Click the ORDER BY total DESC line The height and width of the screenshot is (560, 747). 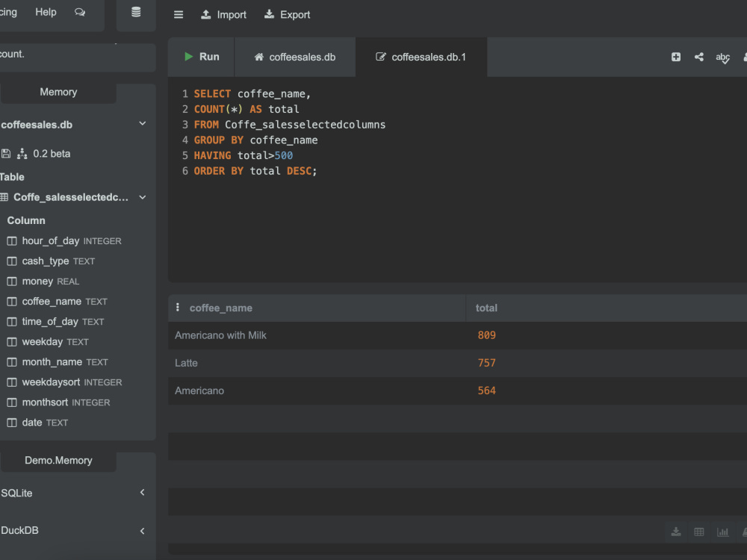pos(255,171)
